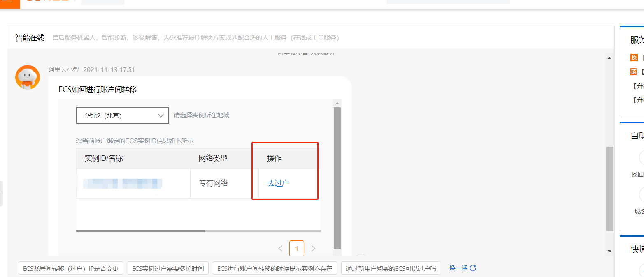
Task: Click the chat scrollbar down arrow
Action: point(609,251)
